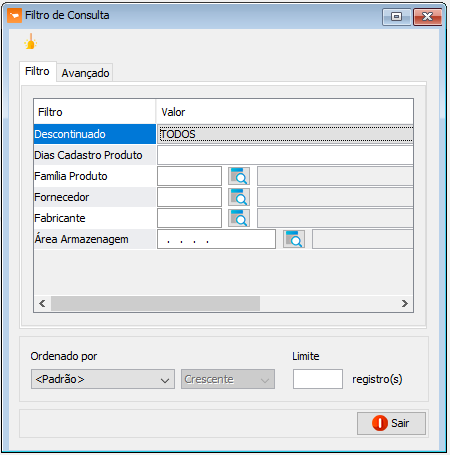Open the Fabricante lookup search icon
This screenshot has width=450, height=455.
click(239, 218)
